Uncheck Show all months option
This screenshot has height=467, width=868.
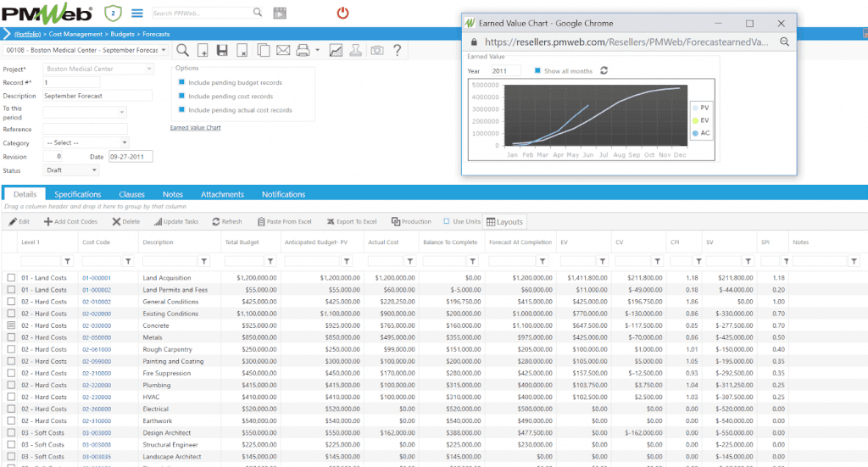point(537,71)
